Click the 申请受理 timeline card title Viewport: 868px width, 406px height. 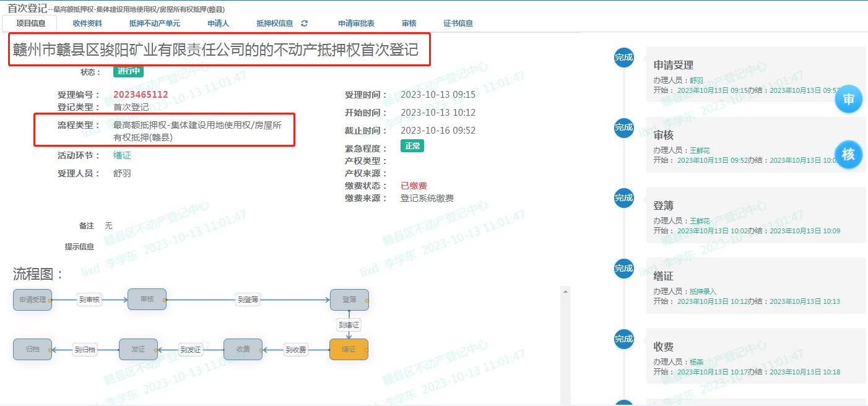(673, 65)
